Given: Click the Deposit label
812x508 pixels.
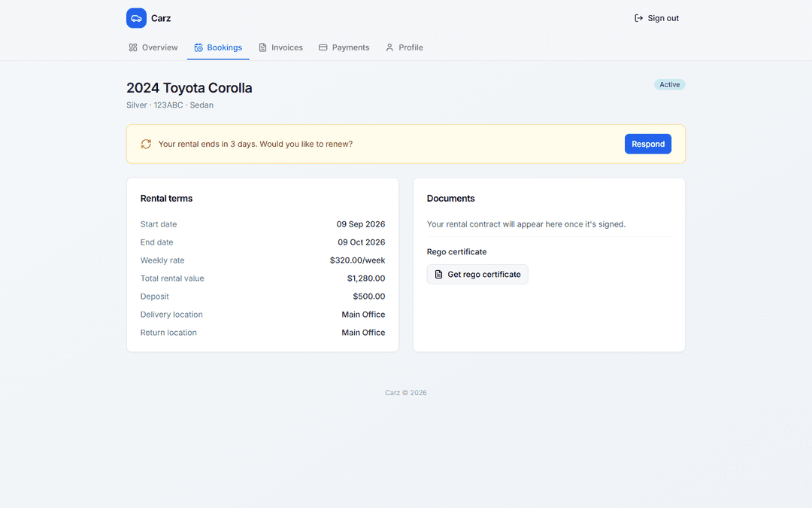Looking at the screenshot, I should (x=155, y=297).
